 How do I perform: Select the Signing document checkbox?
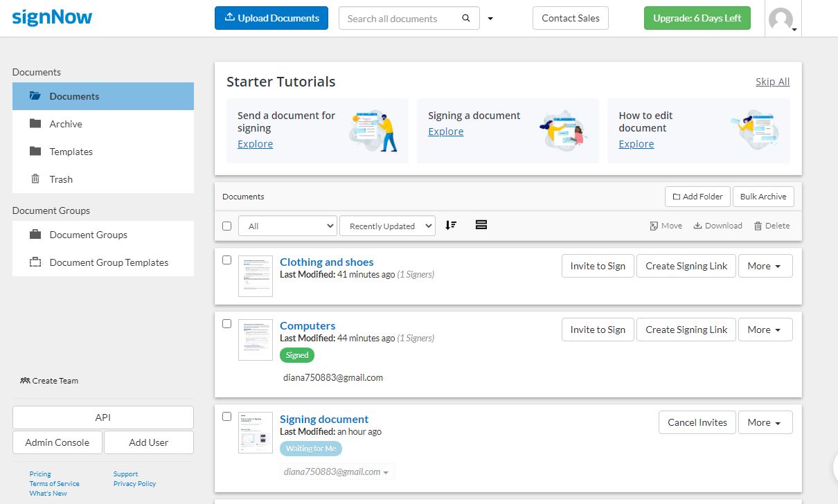pyautogui.click(x=226, y=417)
